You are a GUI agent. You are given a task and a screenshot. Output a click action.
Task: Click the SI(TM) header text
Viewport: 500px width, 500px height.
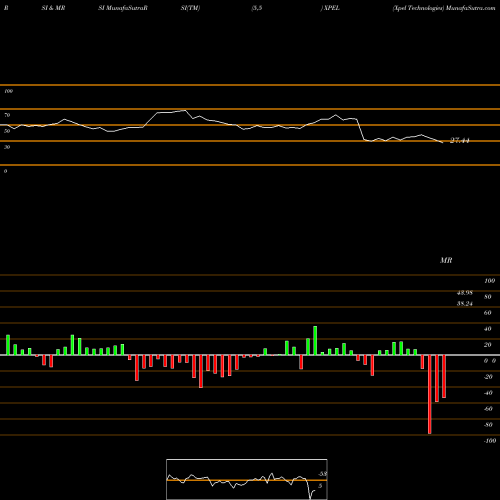(190, 8)
